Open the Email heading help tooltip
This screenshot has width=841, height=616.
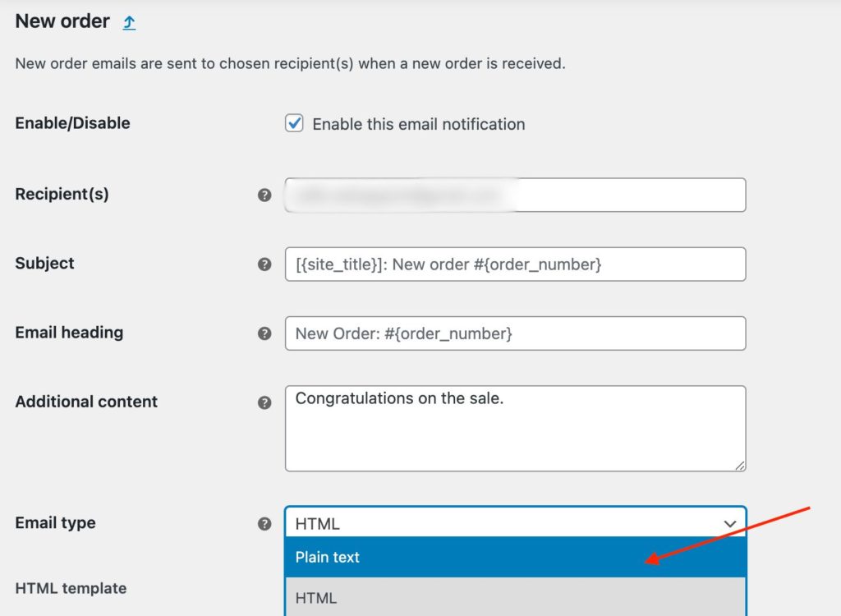(264, 333)
